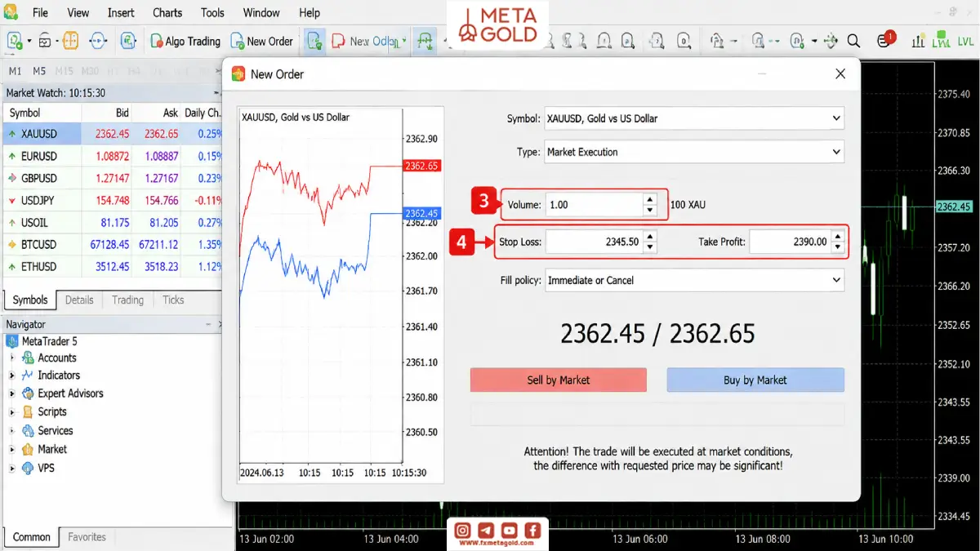Click the MetaTrader application icon in title corner
This screenshot has height=551, width=980.
pos(11,12)
